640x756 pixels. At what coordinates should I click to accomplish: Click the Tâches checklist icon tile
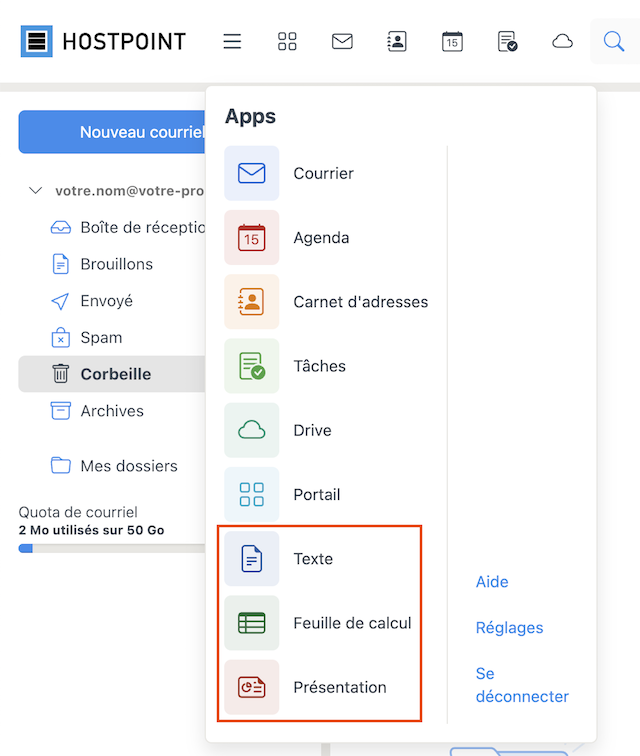pos(252,366)
